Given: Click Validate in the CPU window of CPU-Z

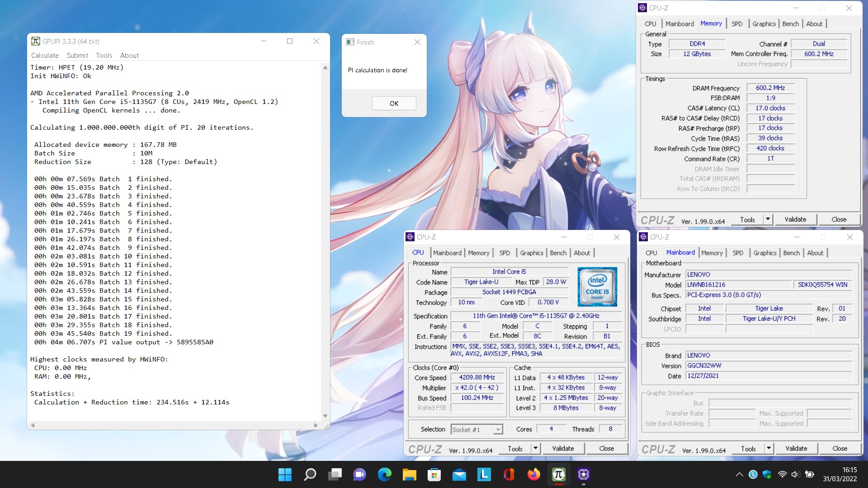Looking at the screenshot, I should click(563, 449).
